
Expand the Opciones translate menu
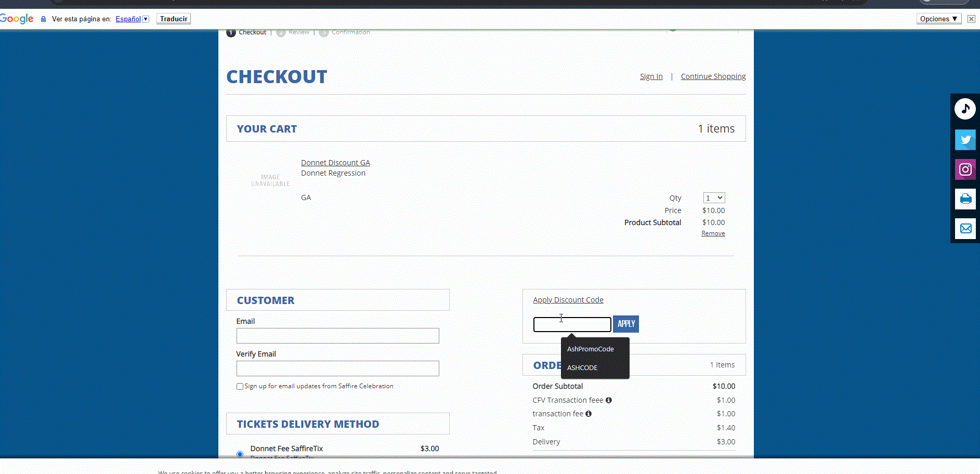pyautogui.click(x=938, y=19)
